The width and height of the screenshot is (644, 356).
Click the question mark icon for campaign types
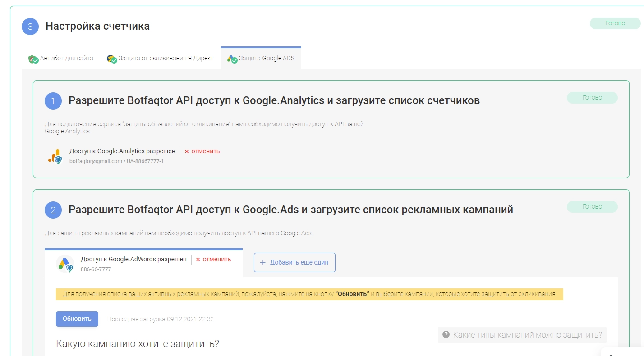point(446,335)
